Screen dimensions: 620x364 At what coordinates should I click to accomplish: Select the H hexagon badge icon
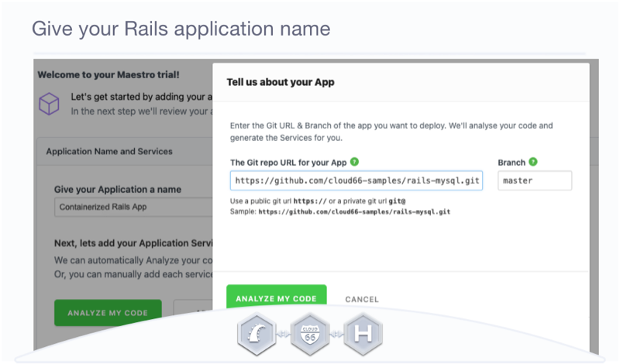pos(363,334)
